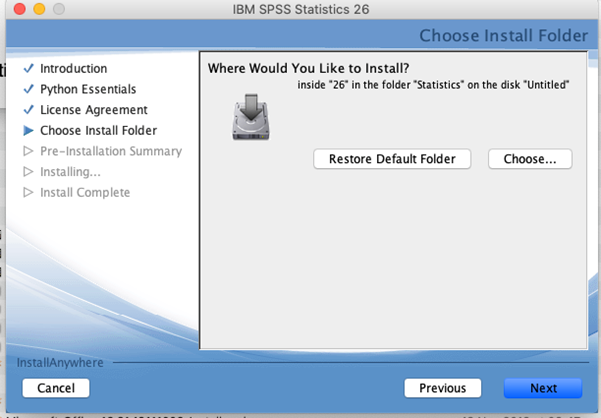Image resolution: width=601 pixels, height=418 pixels.
Task: Click the arrow beside Pre-Installation Summary
Action: tap(28, 151)
